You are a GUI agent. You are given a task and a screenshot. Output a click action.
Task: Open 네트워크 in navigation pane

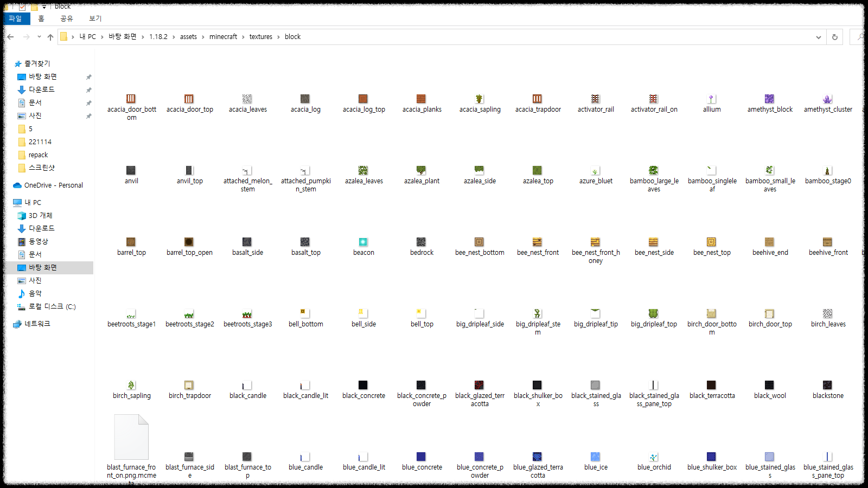[x=37, y=324]
